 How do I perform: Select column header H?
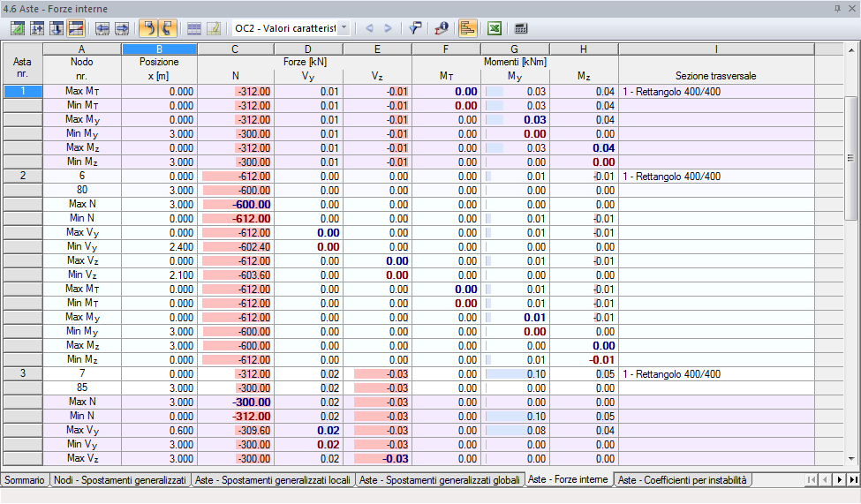point(584,49)
